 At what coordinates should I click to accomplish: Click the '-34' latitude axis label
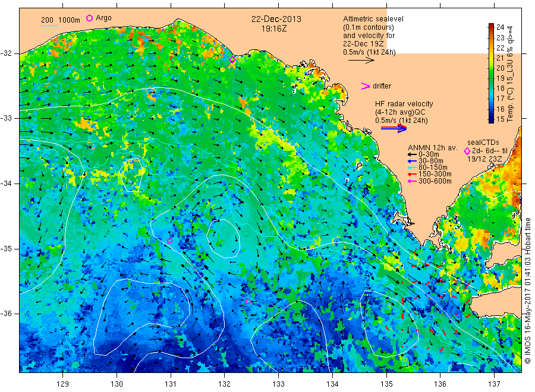(7, 184)
